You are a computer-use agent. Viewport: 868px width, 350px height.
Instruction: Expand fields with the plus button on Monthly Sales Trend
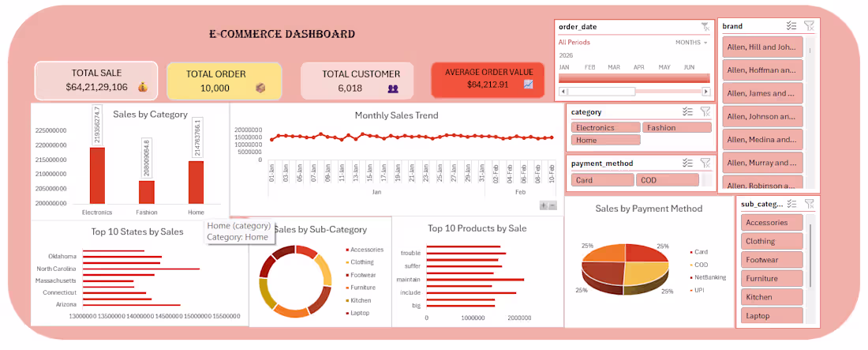coord(544,205)
